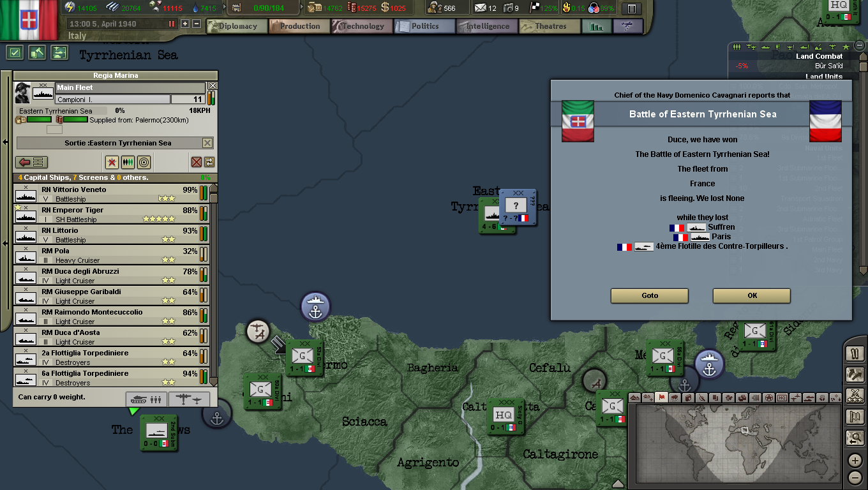Viewport: 868px width, 490px height.
Task: Select 2a Flottiglia Torpediniere destroyers
Action: click(x=112, y=357)
